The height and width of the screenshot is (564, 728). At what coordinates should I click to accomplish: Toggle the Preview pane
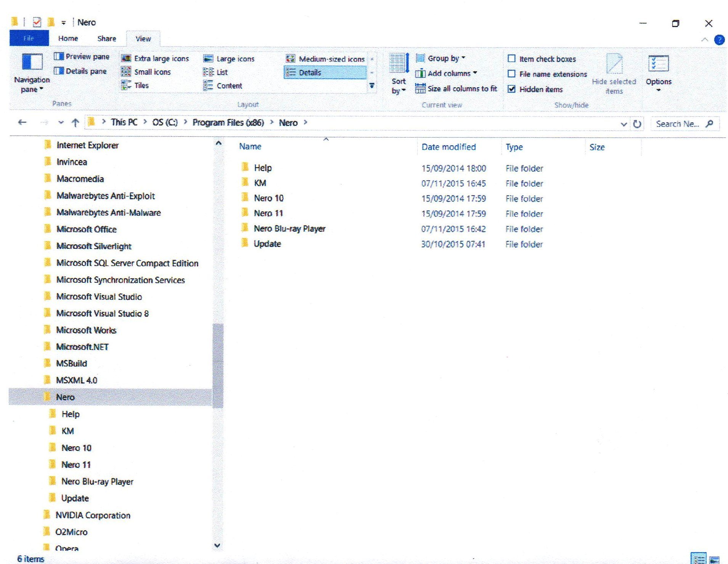pyautogui.click(x=82, y=57)
